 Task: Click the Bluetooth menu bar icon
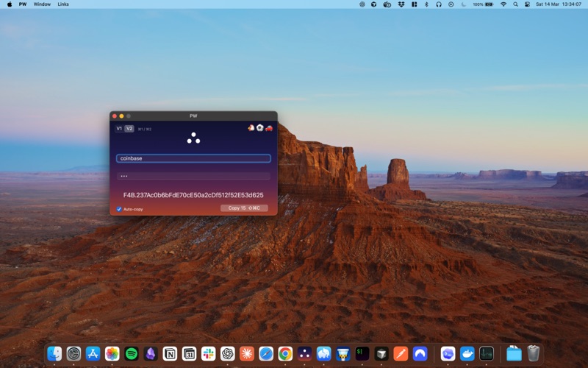click(x=426, y=4)
